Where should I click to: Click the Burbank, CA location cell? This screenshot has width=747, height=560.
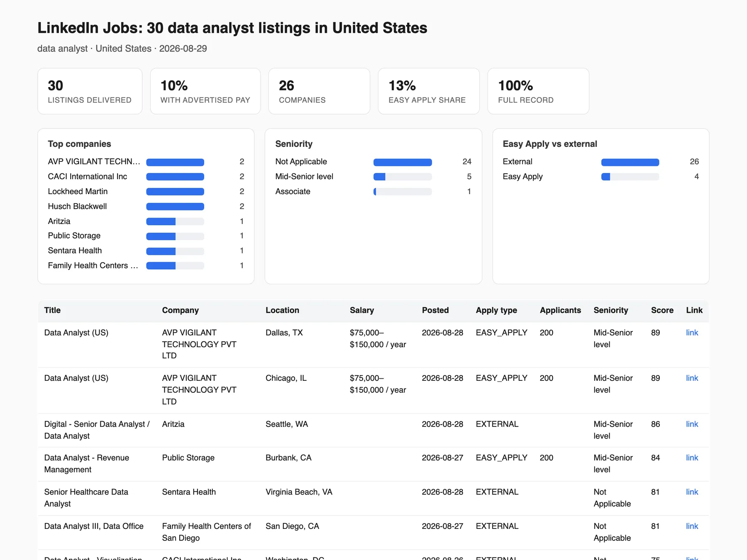tap(288, 458)
